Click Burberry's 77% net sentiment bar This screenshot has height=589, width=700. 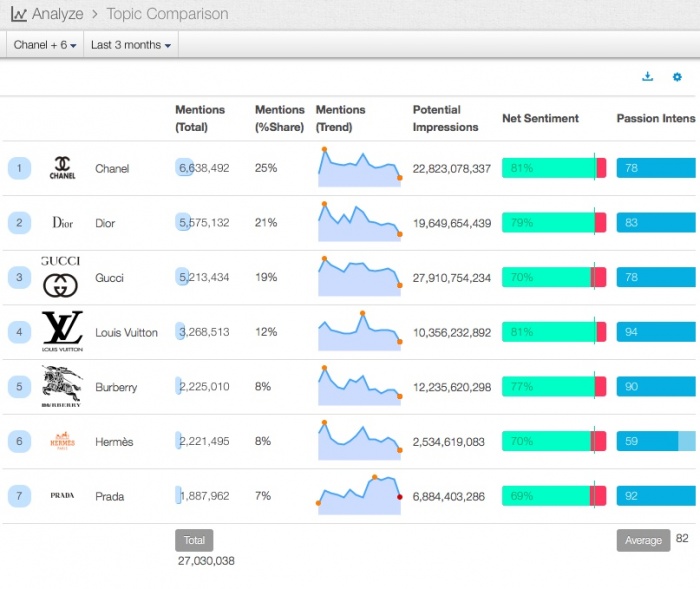[554, 387]
